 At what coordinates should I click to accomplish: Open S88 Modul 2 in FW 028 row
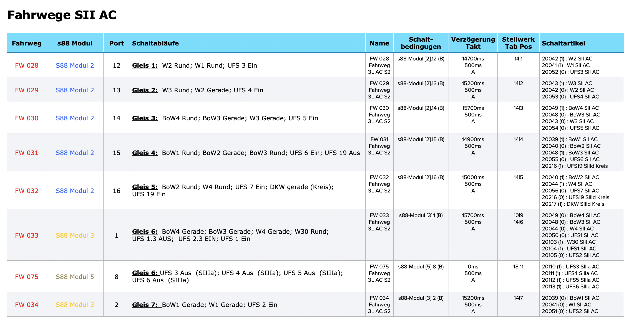pos(75,65)
